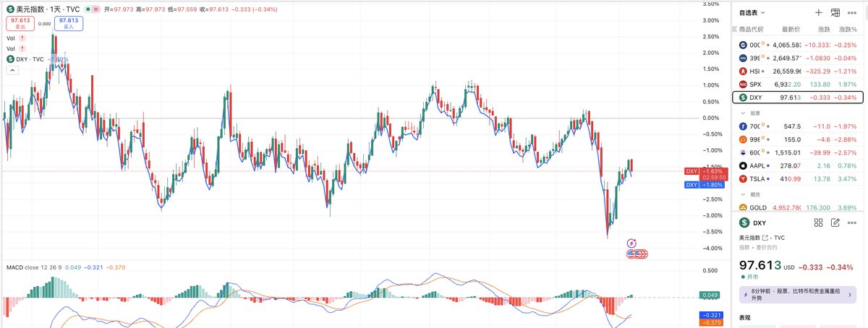The image size is (868, 328).
Task: Select the watchlist row priced 547.5
Action: pyautogui.click(x=798, y=126)
